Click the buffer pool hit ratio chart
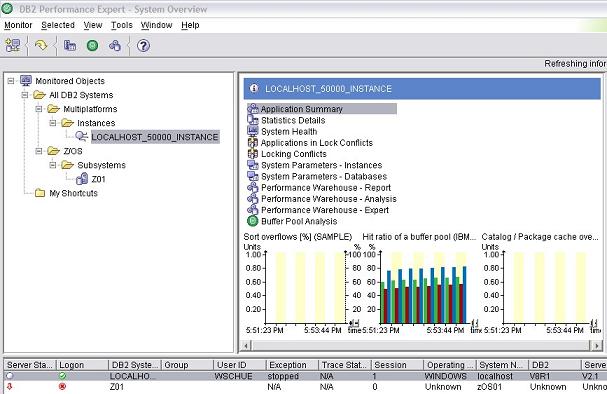 pos(421,284)
